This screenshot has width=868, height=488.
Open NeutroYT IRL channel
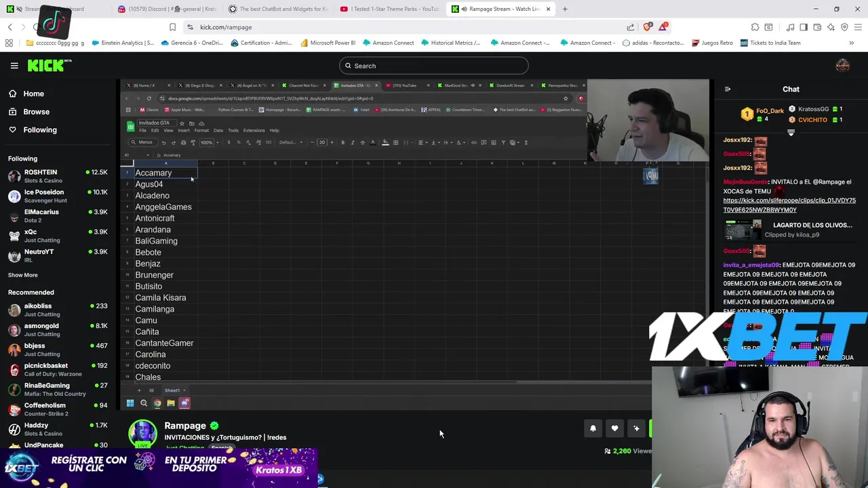click(58, 256)
